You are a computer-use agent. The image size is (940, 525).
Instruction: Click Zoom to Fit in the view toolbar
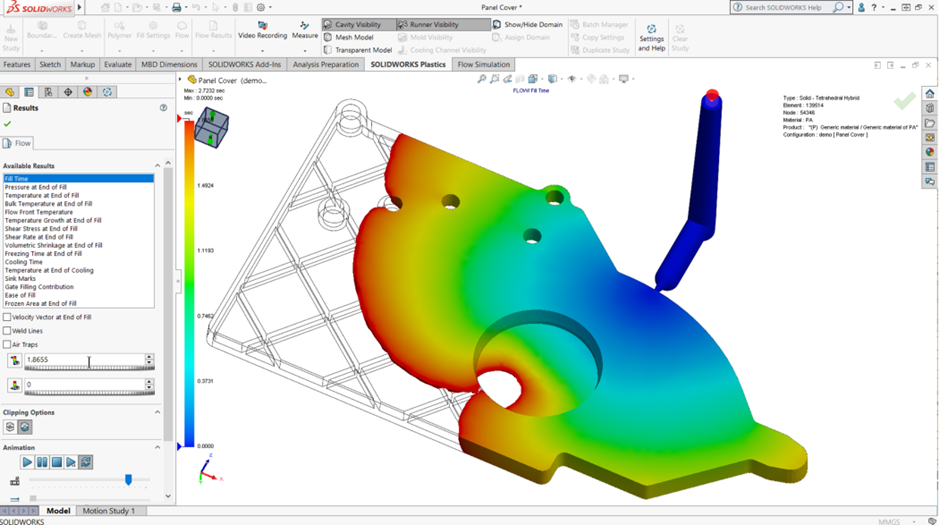click(x=481, y=79)
